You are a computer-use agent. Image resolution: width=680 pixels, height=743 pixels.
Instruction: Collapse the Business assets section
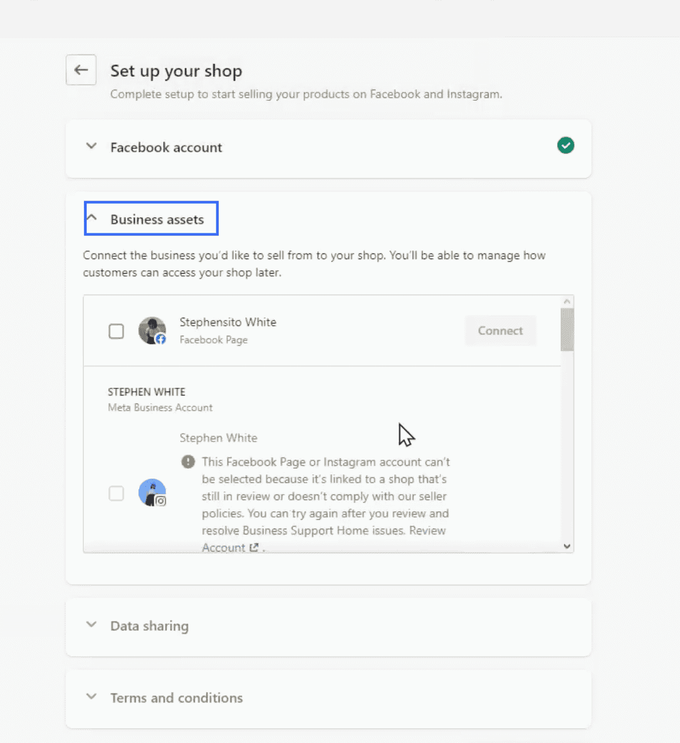click(151, 218)
